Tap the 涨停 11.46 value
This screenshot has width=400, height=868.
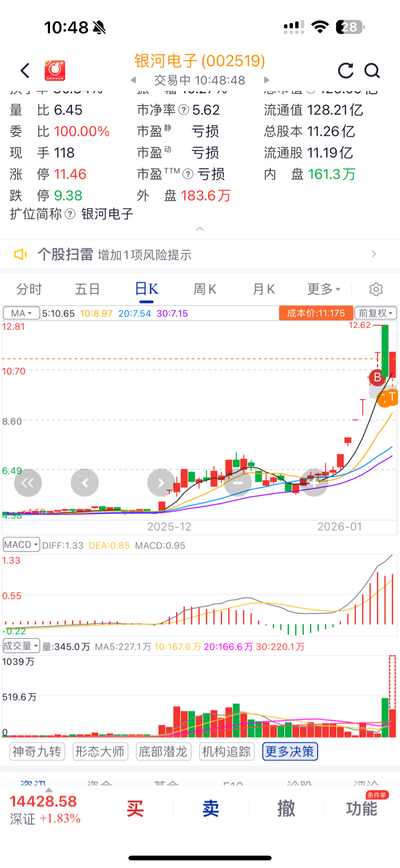point(70,174)
